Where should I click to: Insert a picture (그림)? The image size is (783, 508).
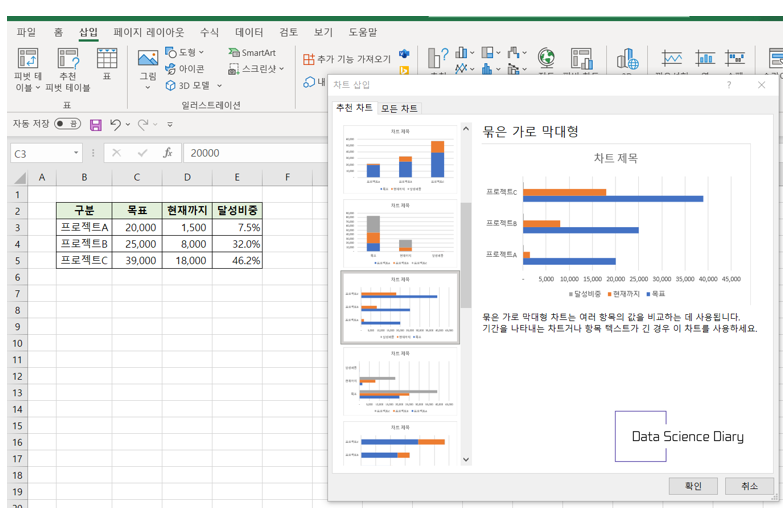[148, 69]
